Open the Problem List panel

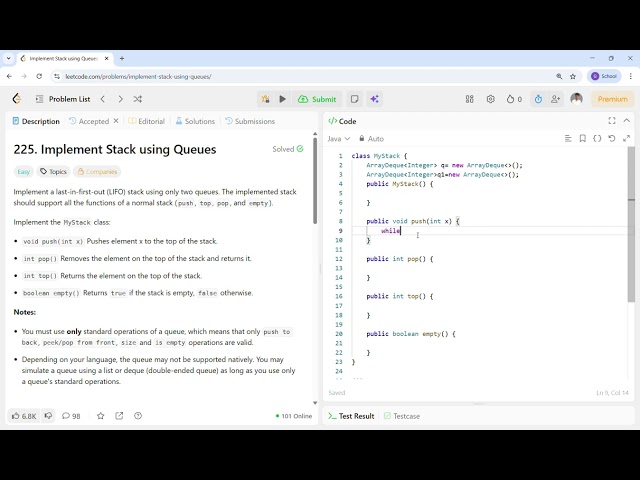tap(63, 99)
